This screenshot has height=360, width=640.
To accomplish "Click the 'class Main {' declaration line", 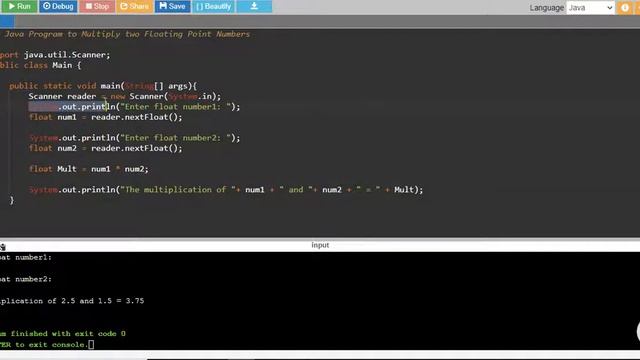I will tap(41, 65).
